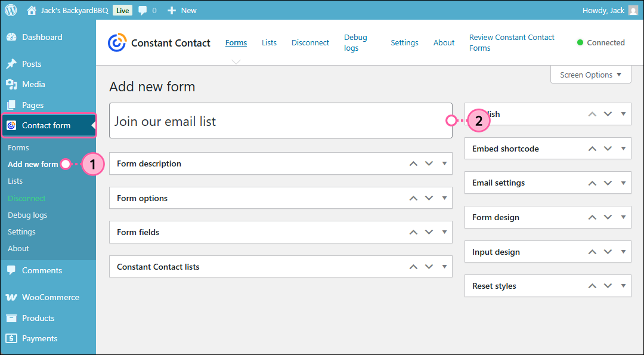Collapse the Form options panel

[x=444, y=197]
